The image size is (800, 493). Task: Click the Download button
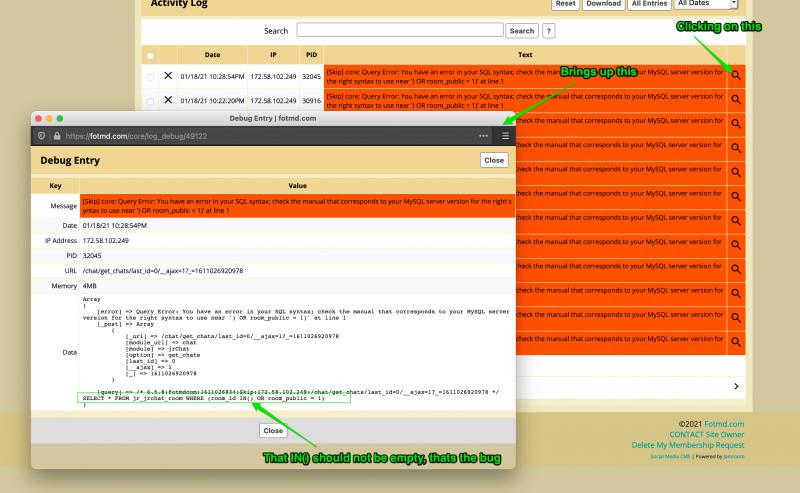603,4
